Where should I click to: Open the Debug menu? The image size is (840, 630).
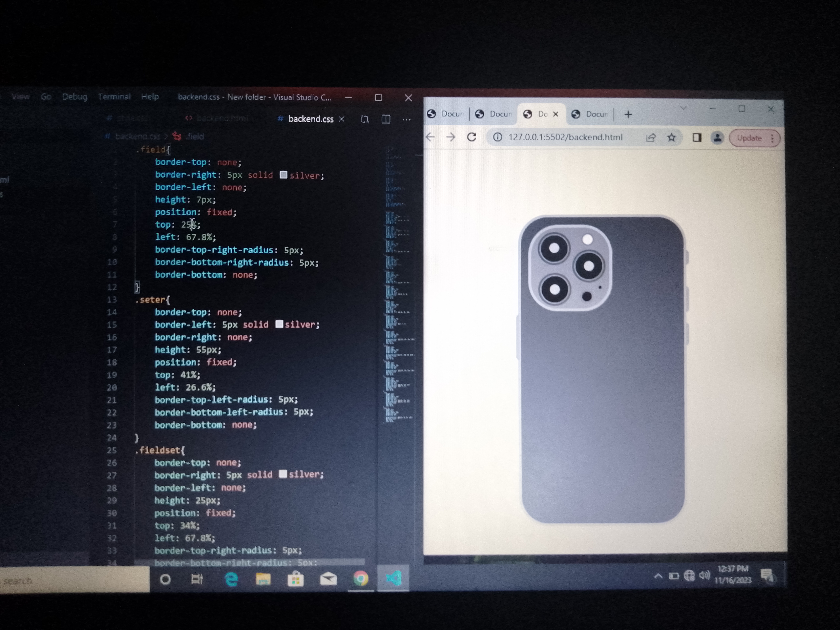point(75,97)
